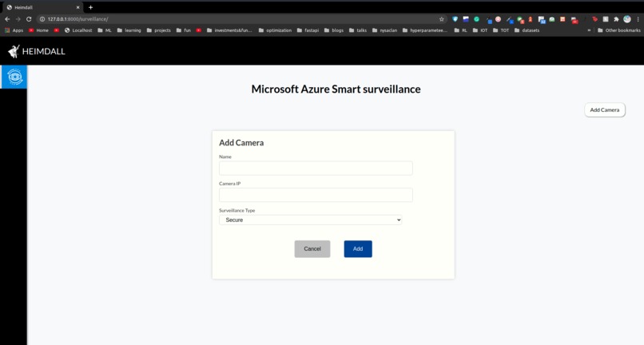
Task: Click the green Grammarly extension icon
Action: tap(476, 19)
